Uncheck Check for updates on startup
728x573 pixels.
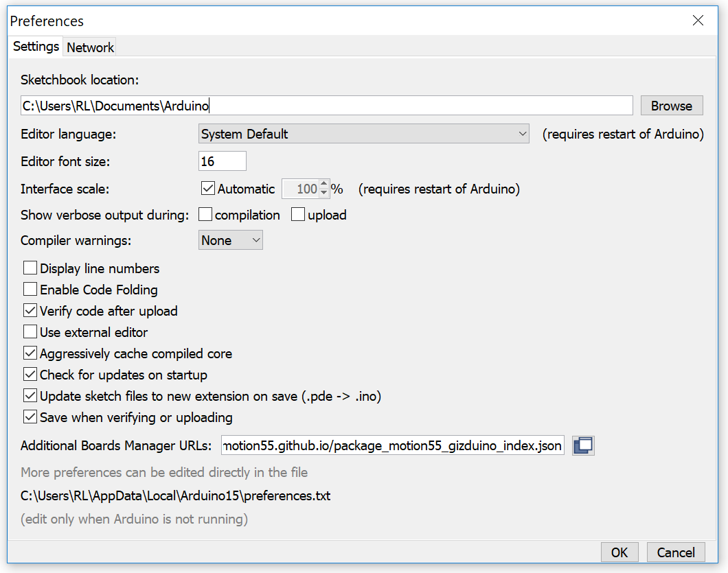[x=30, y=375]
